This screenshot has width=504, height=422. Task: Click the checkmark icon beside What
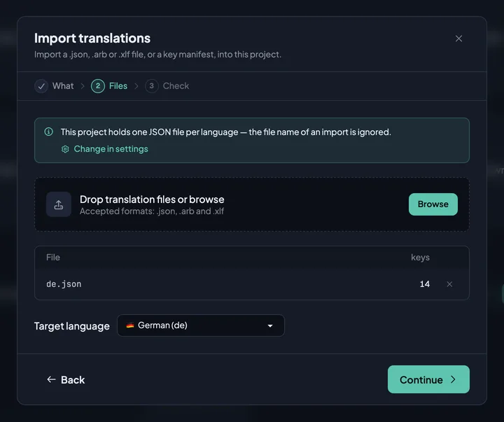click(x=41, y=86)
